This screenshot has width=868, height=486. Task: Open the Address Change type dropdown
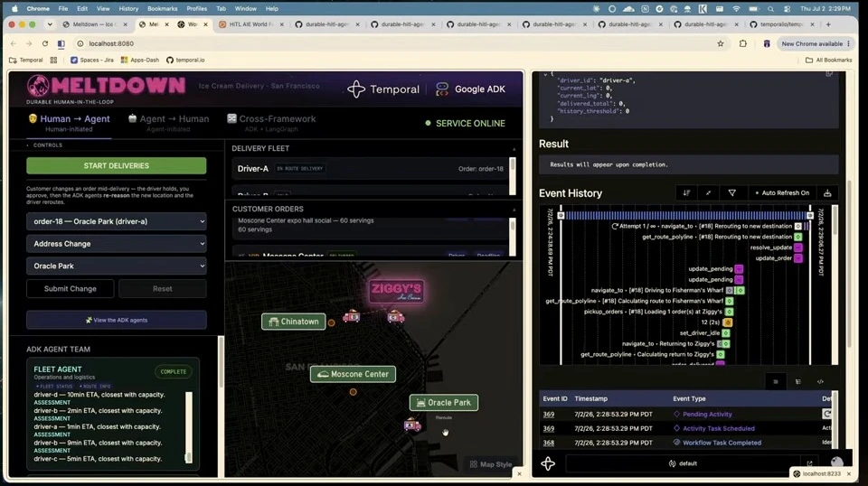pos(117,243)
